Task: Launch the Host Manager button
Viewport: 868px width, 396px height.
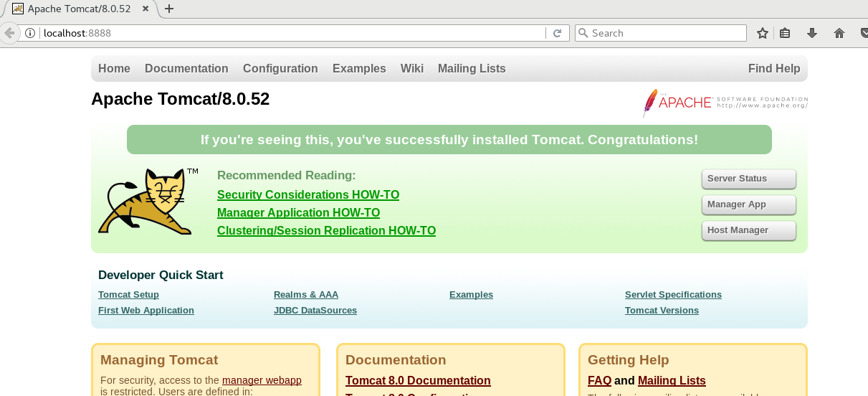Action: pos(749,230)
